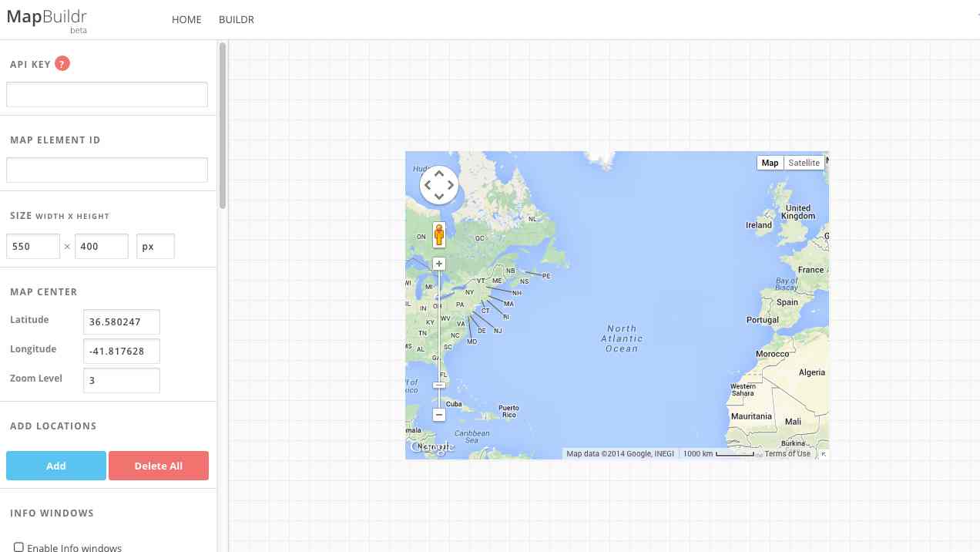Click the North Atlantic Ocean label
The image size is (980, 552).
click(x=622, y=338)
